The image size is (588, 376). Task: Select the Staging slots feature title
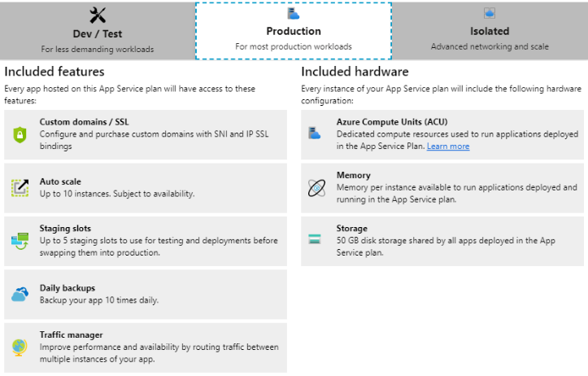(x=66, y=229)
